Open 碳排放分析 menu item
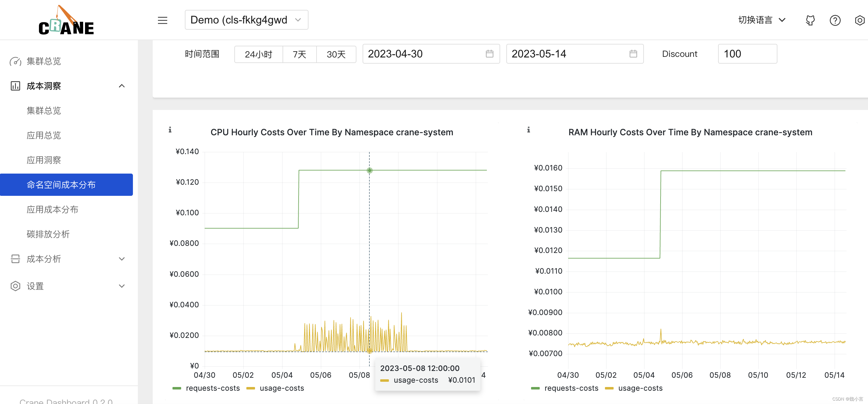 [x=66, y=234]
